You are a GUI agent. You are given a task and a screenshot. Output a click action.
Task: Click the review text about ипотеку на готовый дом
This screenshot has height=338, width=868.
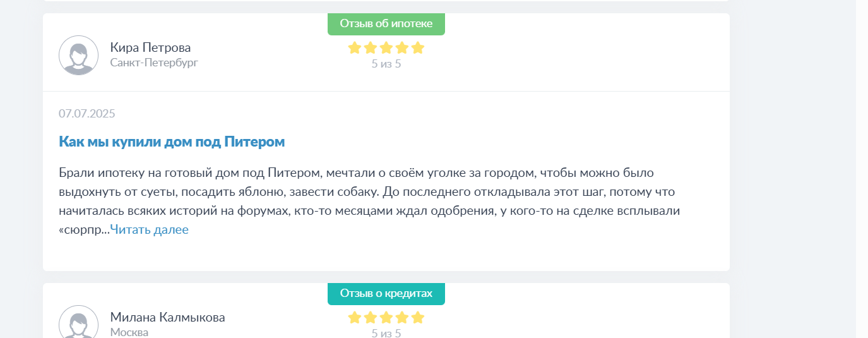(x=369, y=201)
